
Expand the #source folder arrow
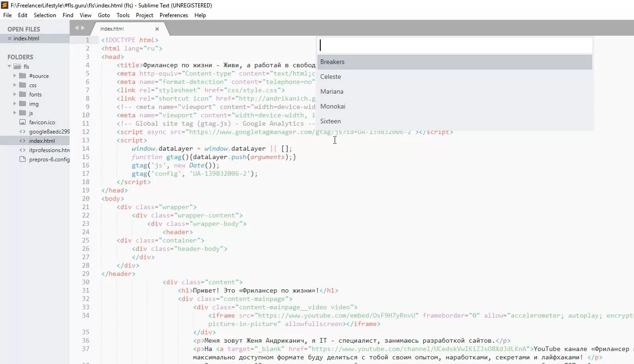point(15,76)
